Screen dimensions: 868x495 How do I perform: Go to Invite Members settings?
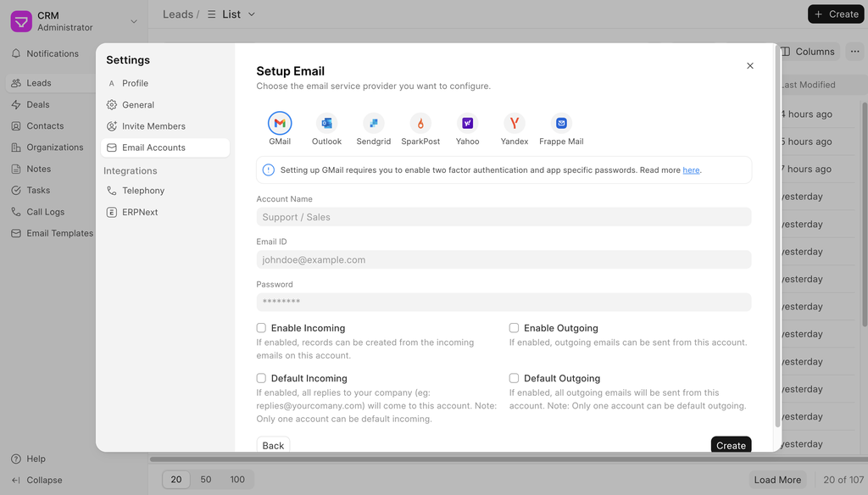[x=153, y=126]
